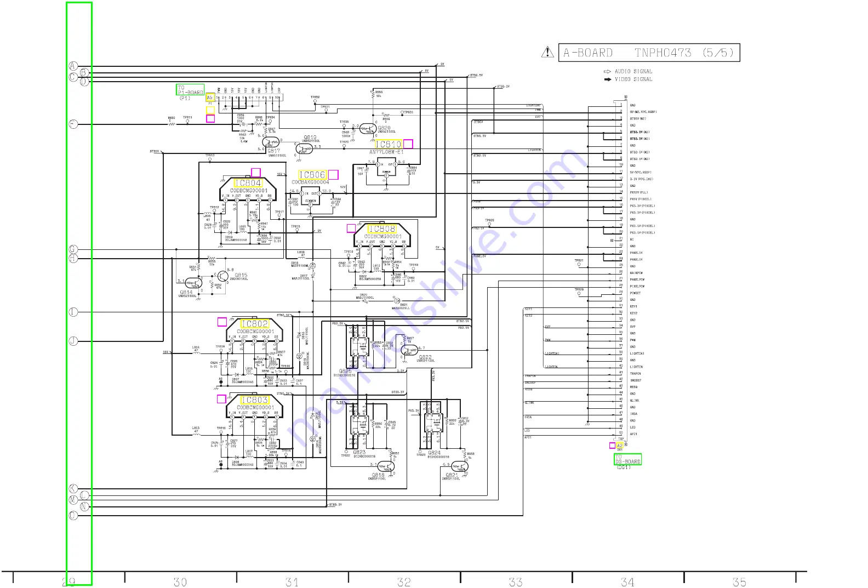The width and height of the screenshot is (868, 588).
Task: Click test point TP831
Action: (x=325, y=107)
